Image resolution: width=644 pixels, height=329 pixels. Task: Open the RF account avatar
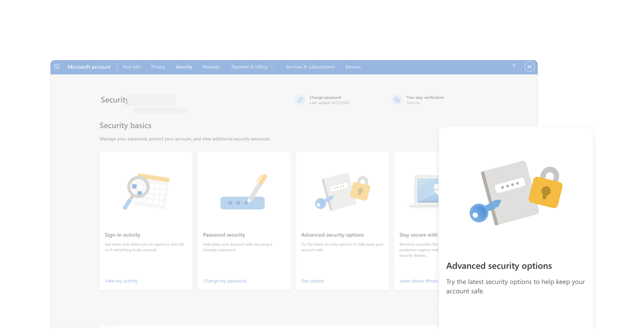pyautogui.click(x=529, y=67)
